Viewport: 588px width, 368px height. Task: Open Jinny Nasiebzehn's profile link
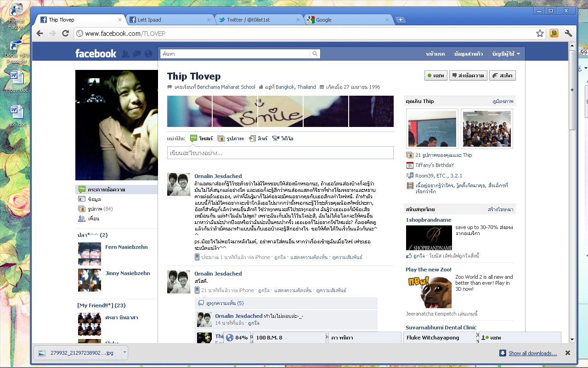(128, 273)
